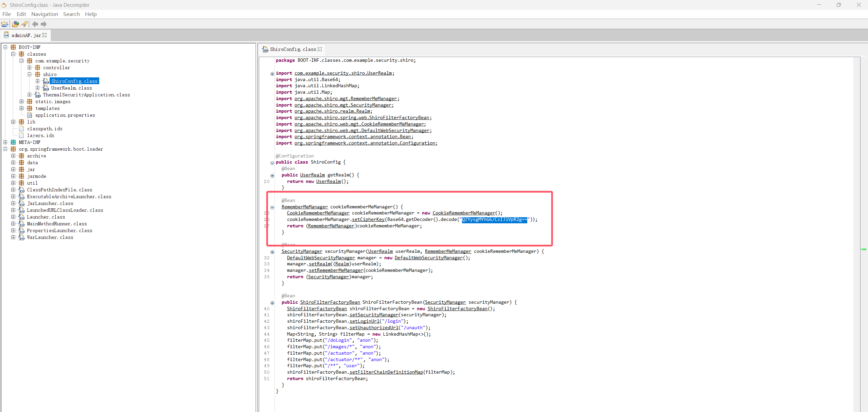Click the Back arrow toolbar icon
Viewport: 868px width, 412px height.
(35, 24)
